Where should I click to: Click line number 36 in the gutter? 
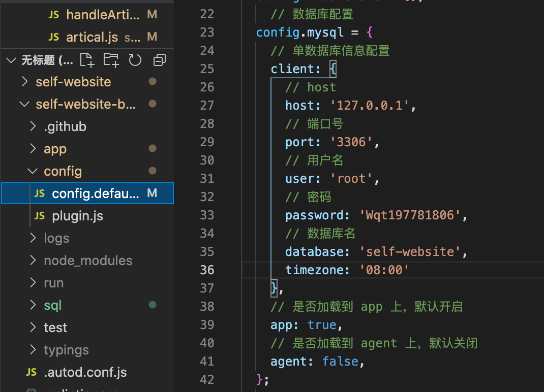(207, 270)
